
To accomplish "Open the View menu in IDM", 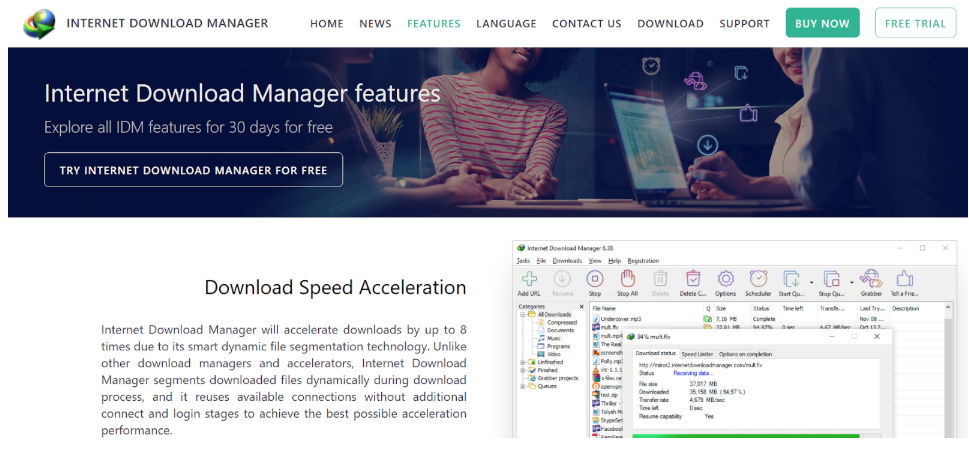I will point(595,261).
